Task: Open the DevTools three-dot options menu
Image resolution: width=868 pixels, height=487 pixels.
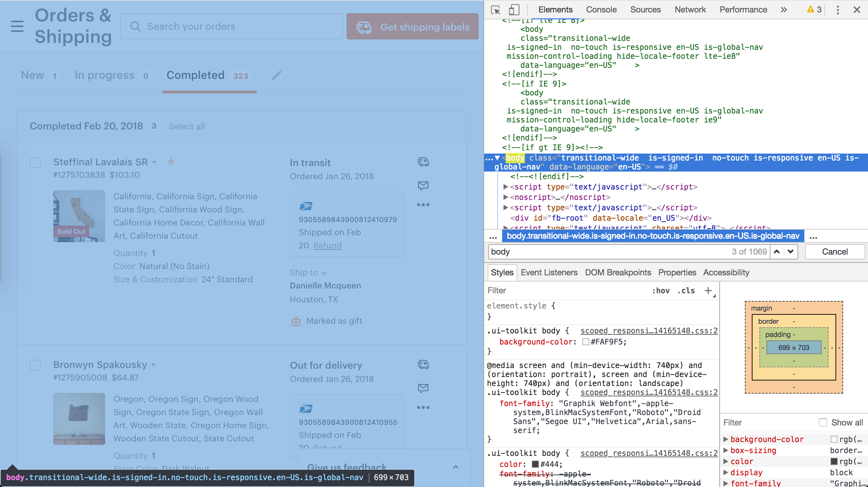Action: (x=838, y=10)
